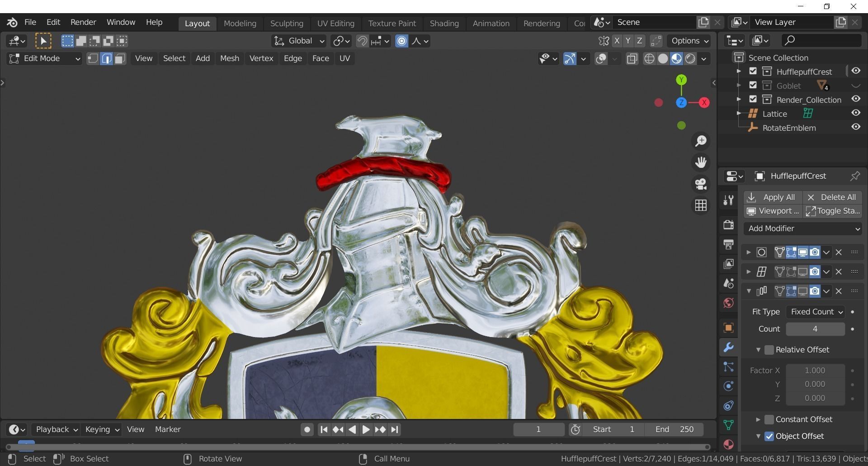Enable Constant Offset checkbox
This screenshot has width=868, height=466.
(x=769, y=419)
